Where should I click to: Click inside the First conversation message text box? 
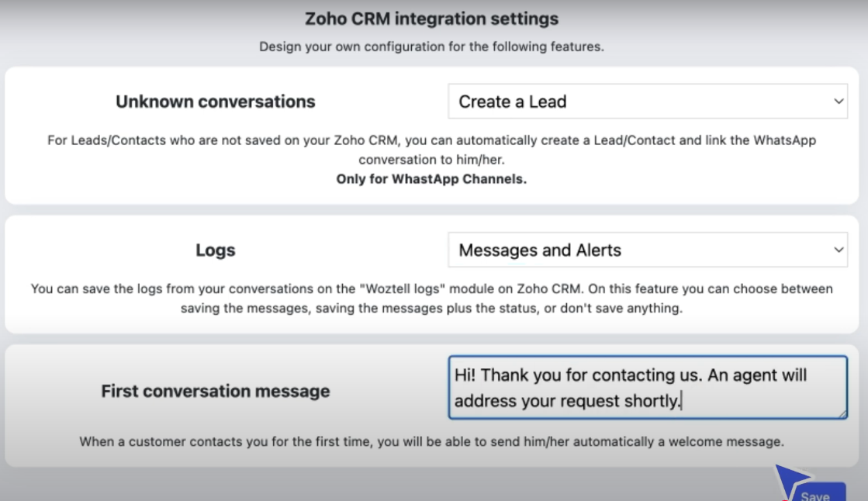tap(648, 388)
